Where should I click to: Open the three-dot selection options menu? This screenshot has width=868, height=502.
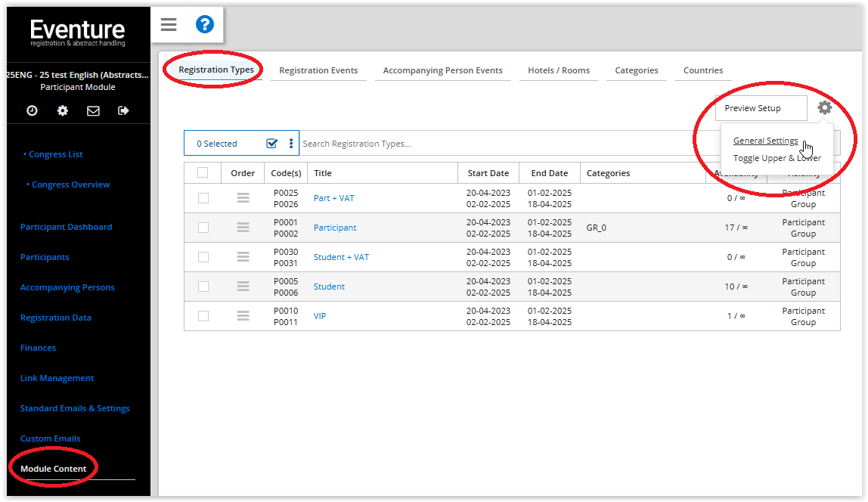click(291, 144)
